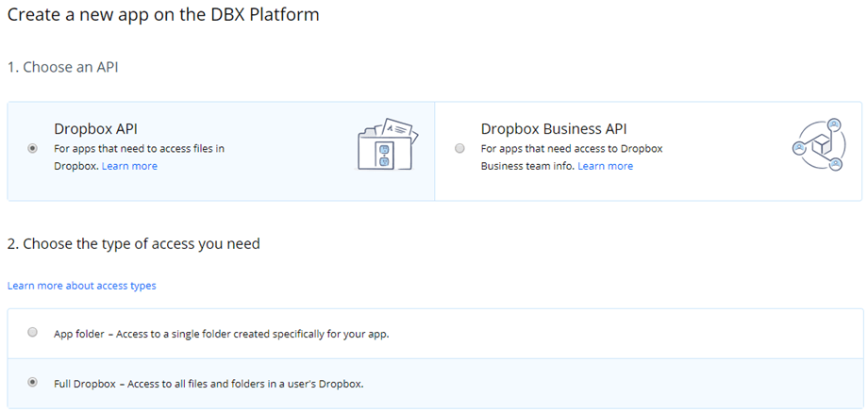Click the paper document in the folder icon

396,128
